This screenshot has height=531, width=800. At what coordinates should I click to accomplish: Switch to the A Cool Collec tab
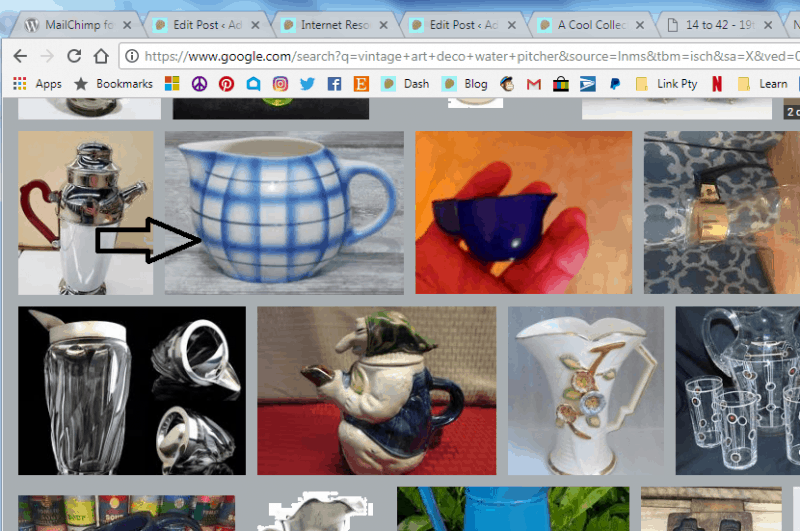coord(585,25)
